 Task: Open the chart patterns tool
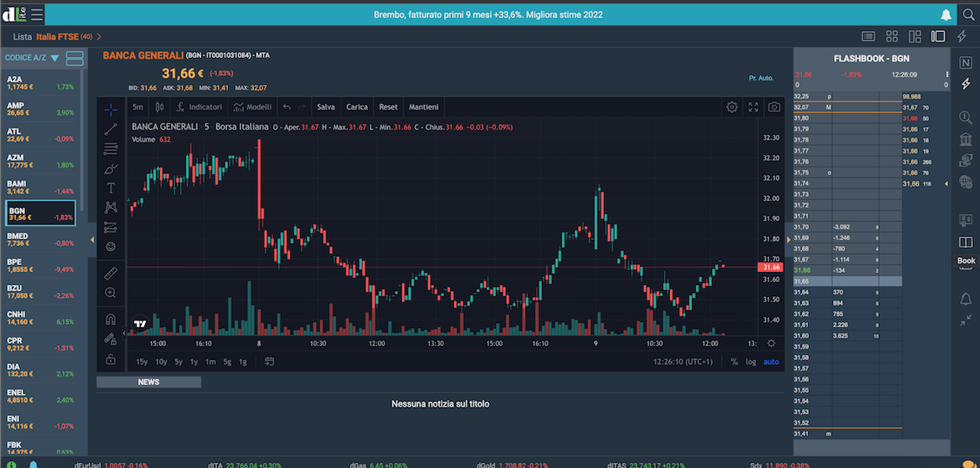pyautogui.click(x=111, y=207)
